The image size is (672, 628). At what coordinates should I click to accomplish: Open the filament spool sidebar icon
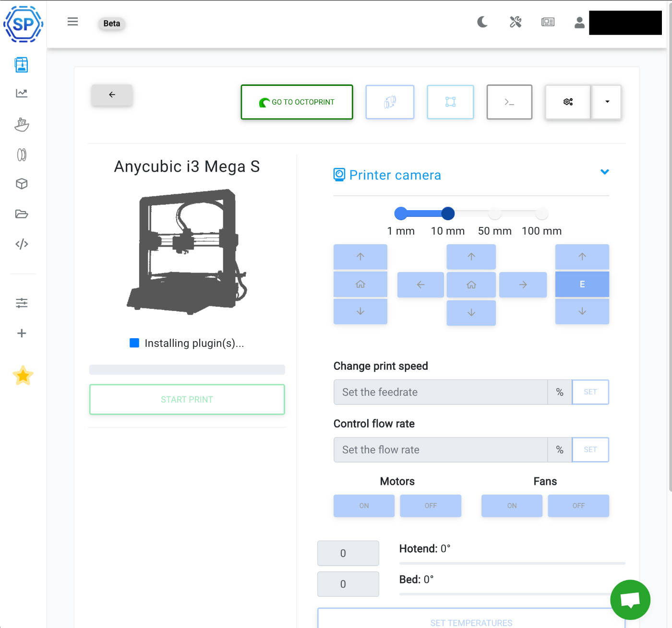coord(22,155)
